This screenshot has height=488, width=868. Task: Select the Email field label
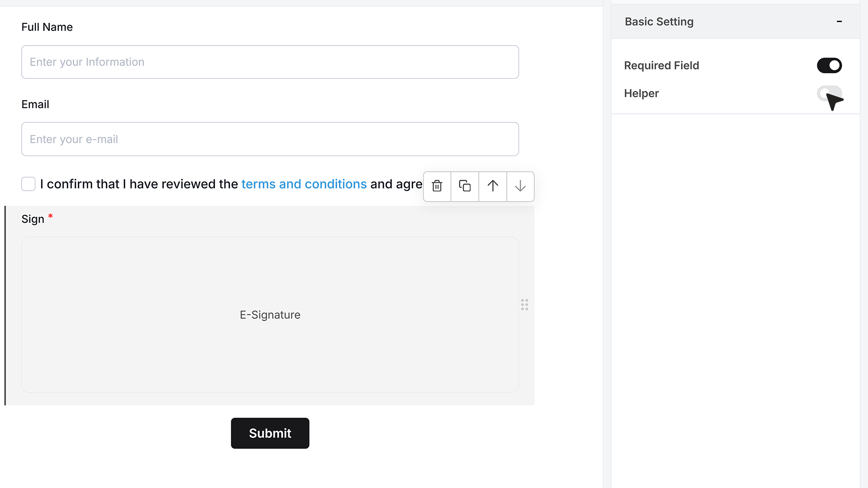35,104
